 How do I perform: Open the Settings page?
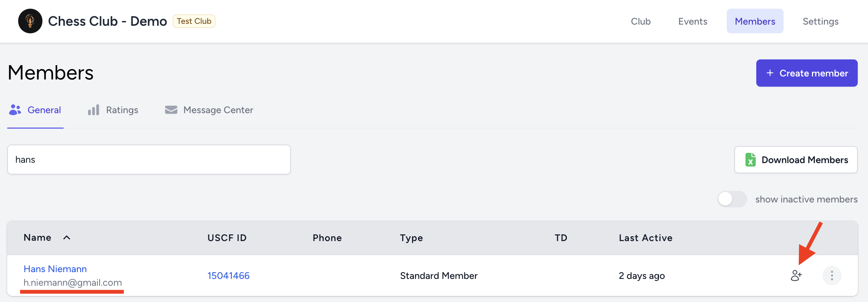click(x=820, y=21)
